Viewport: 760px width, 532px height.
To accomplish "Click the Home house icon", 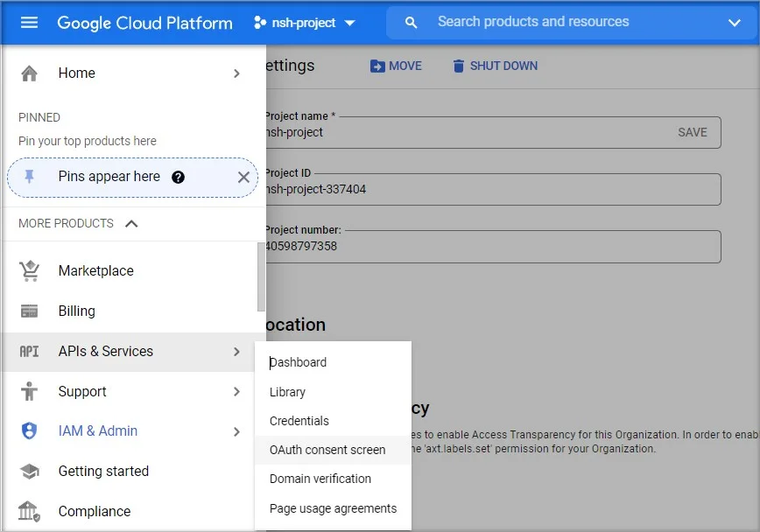I will (x=29, y=73).
